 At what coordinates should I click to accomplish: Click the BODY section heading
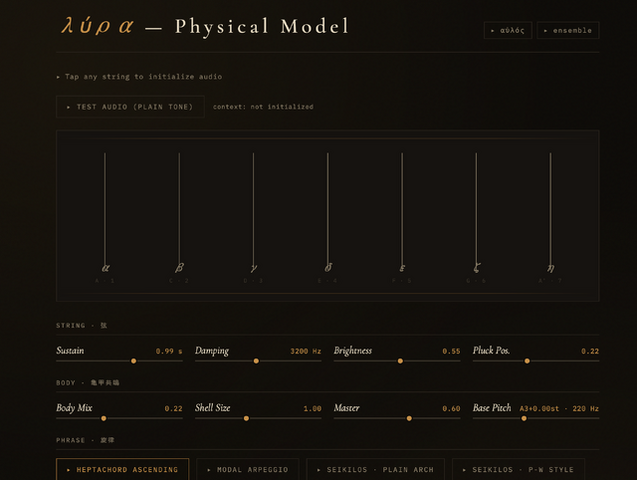pyautogui.click(x=88, y=383)
